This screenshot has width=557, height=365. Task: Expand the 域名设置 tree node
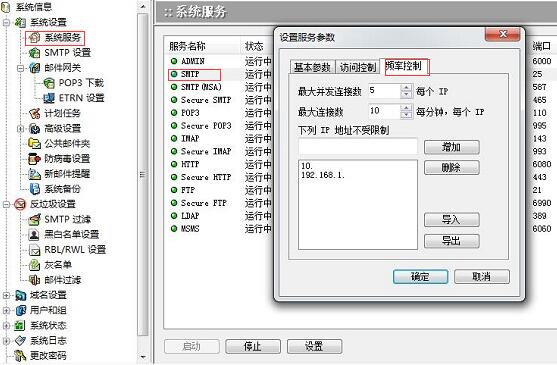pyautogui.click(x=6, y=295)
